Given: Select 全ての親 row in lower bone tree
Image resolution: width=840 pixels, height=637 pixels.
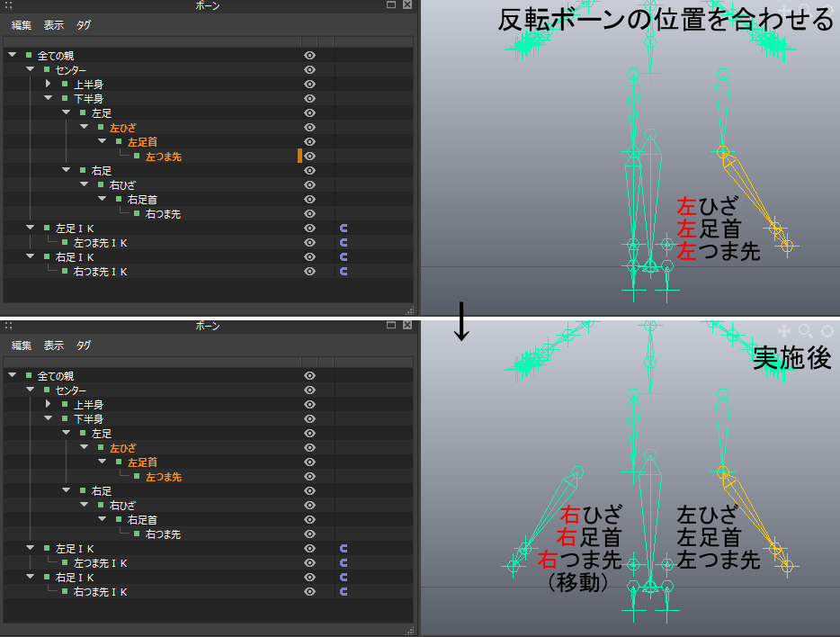Looking at the screenshot, I should [208, 376].
